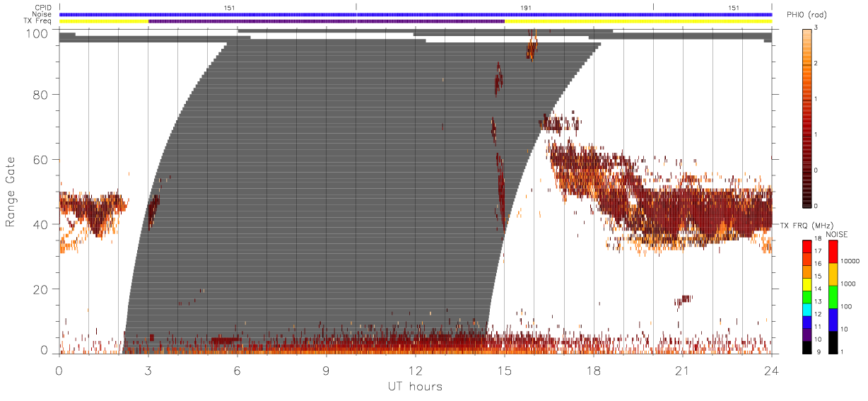Click the 10000 label on NOISE legend
Image resolution: width=868 pixels, height=401 pixels.
(850, 261)
